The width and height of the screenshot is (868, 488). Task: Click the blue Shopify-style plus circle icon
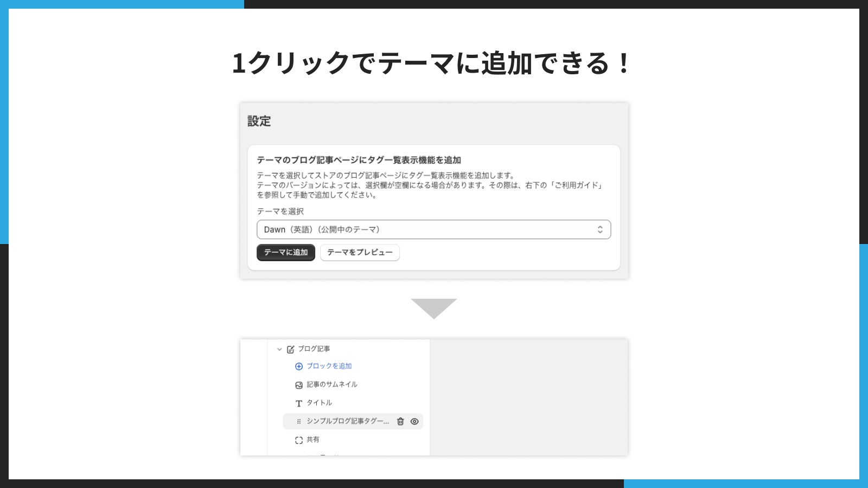pyautogui.click(x=298, y=366)
